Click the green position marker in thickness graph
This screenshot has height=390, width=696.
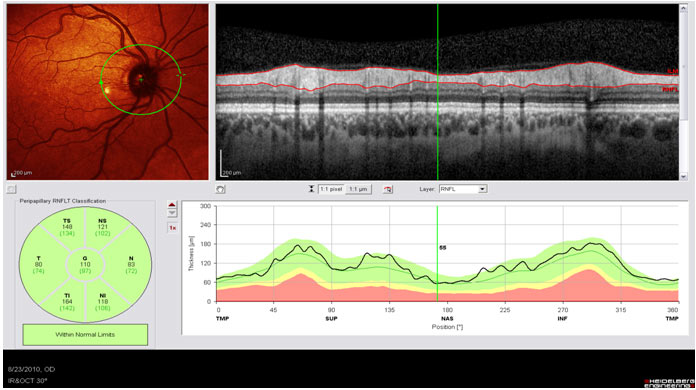437,253
